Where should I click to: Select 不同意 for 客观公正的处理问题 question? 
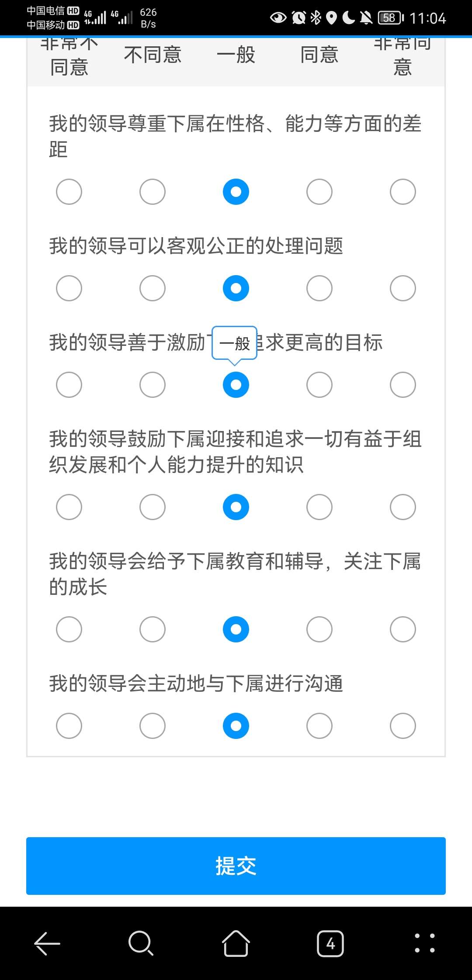click(x=153, y=288)
